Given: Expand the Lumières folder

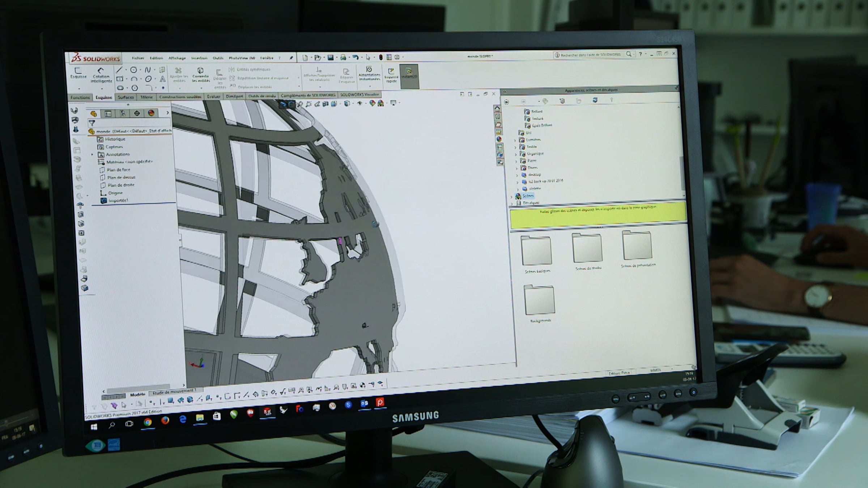Looking at the screenshot, I should 515,140.
